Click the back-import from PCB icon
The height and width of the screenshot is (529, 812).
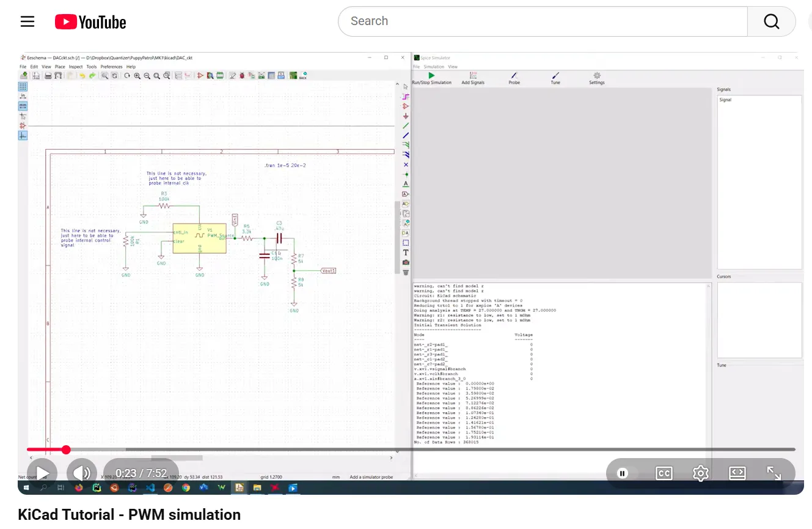pyautogui.click(x=303, y=76)
